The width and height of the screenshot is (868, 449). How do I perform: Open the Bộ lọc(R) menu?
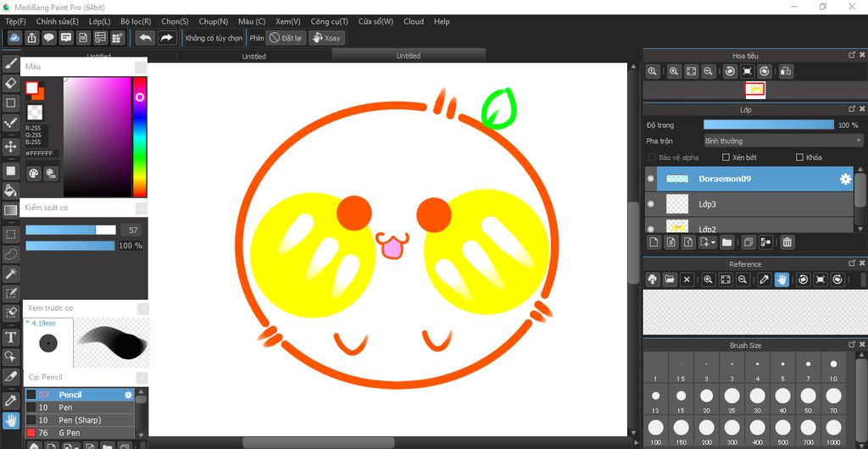(136, 21)
